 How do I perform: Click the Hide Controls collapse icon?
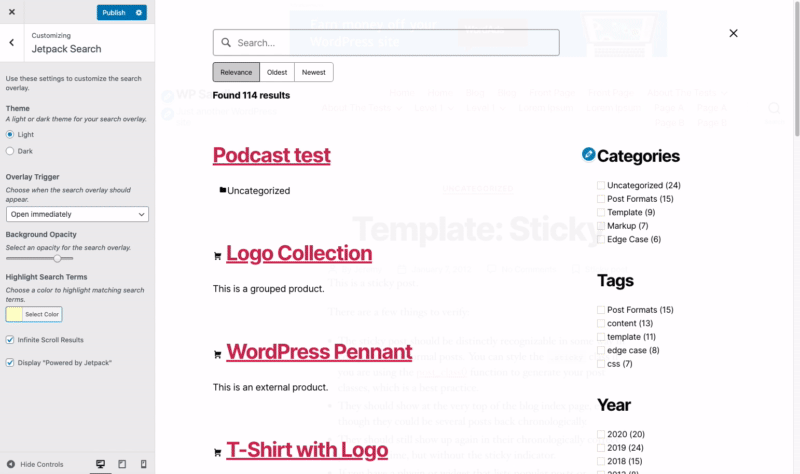(11, 464)
